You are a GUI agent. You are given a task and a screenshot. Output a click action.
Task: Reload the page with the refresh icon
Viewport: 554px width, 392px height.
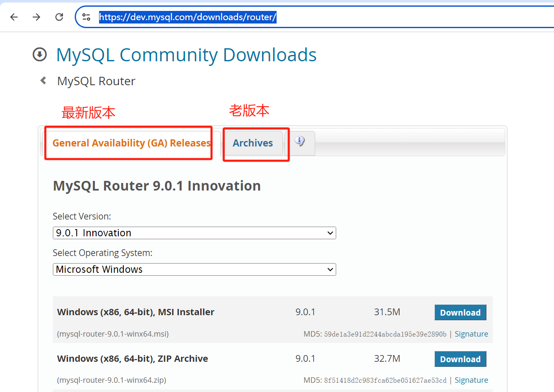(x=59, y=17)
